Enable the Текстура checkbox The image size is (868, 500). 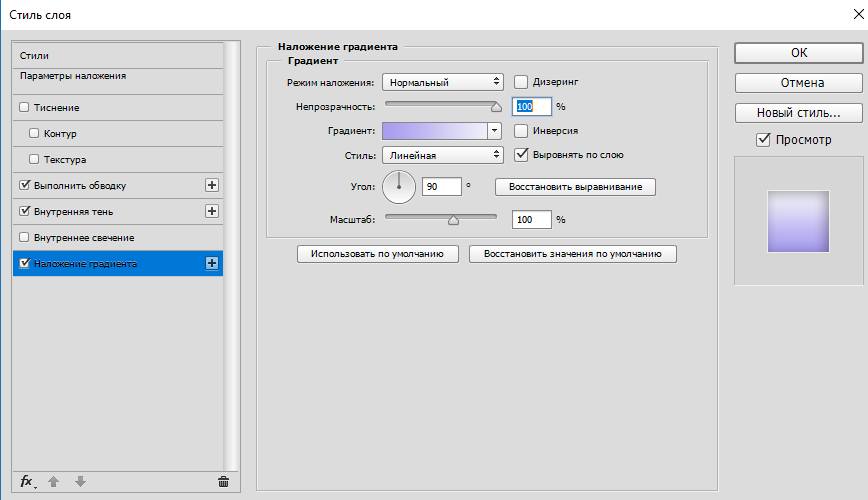[x=34, y=159]
